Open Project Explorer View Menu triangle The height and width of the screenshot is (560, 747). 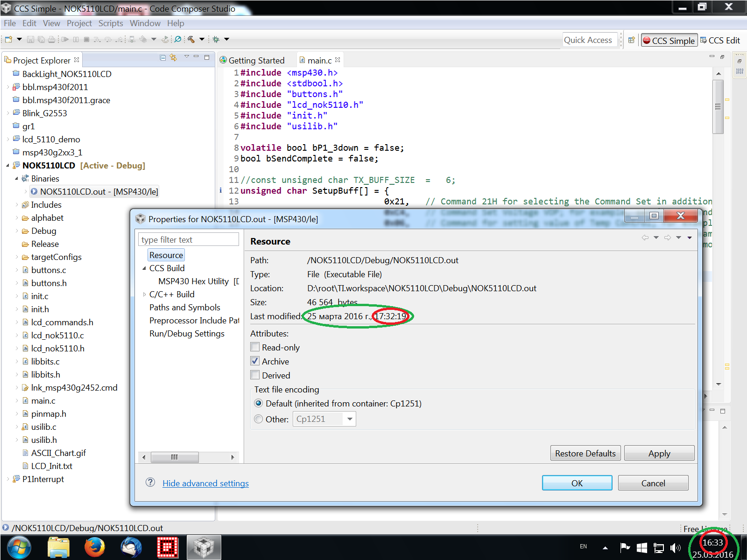pos(186,57)
